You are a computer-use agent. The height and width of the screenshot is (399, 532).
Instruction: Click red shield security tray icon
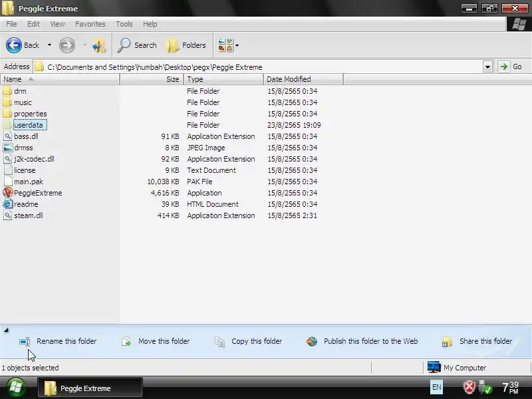[x=469, y=387]
